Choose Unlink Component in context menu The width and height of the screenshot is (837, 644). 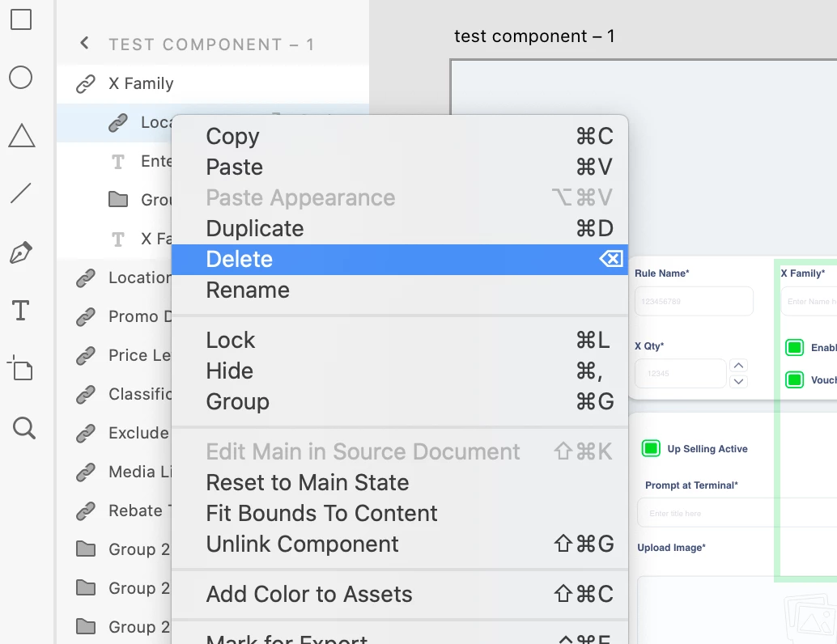[x=400, y=544]
